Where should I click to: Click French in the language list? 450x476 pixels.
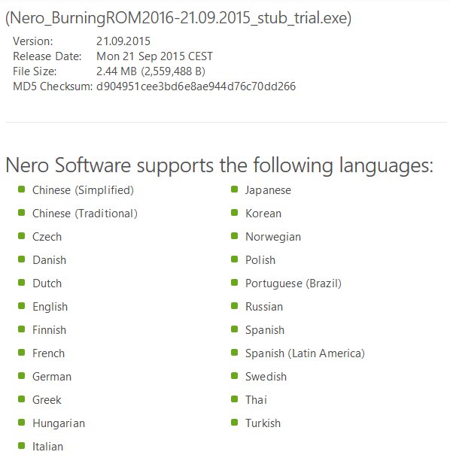(x=49, y=353)
